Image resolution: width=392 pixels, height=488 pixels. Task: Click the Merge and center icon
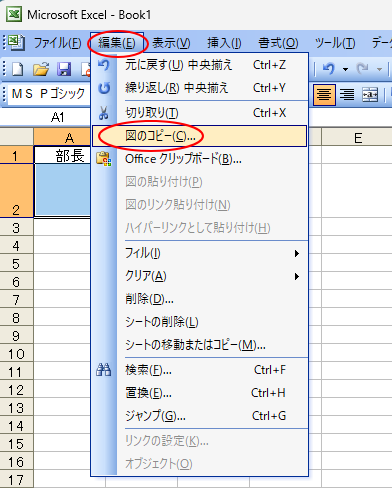click(370, 94)
